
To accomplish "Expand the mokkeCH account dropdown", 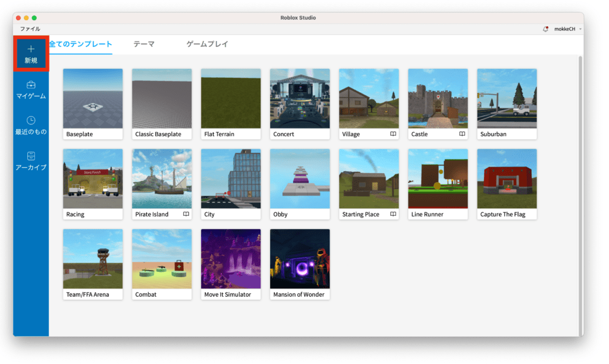I will [x=580, y=29].
